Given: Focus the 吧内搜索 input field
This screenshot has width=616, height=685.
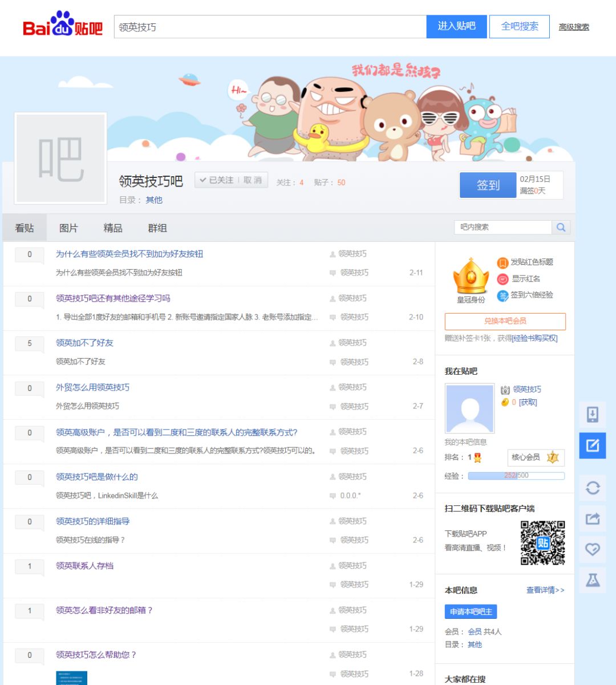Looking at the screenshot, I should point(503,227).
